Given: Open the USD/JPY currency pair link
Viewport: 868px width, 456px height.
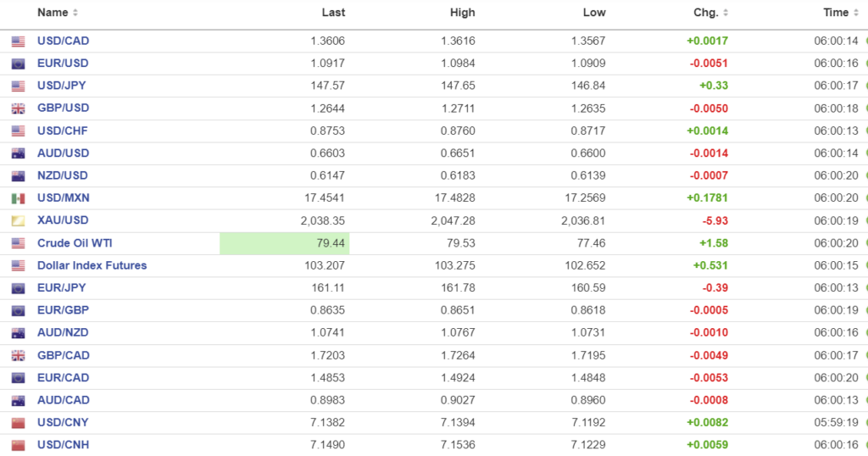Looking at the screenshot, I should pos(61,86).
